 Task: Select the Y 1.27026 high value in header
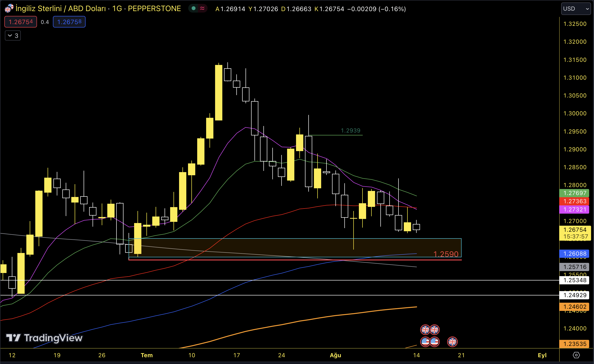263,9
